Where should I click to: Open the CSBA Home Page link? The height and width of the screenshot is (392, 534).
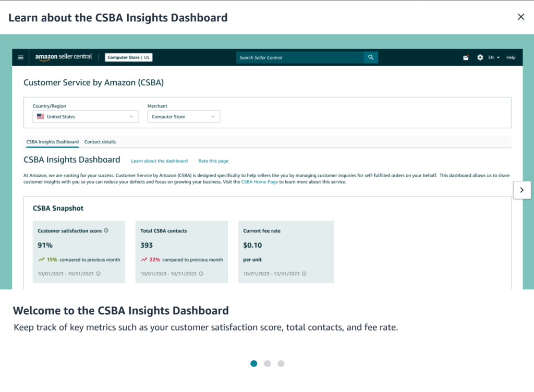(260, 182)
